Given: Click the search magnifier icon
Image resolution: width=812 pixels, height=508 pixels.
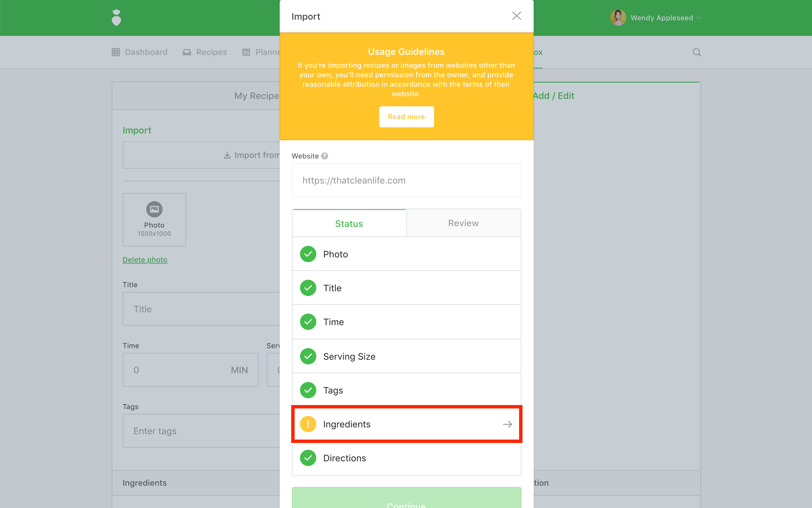Looking at the screenshot, I should (697, 52).
